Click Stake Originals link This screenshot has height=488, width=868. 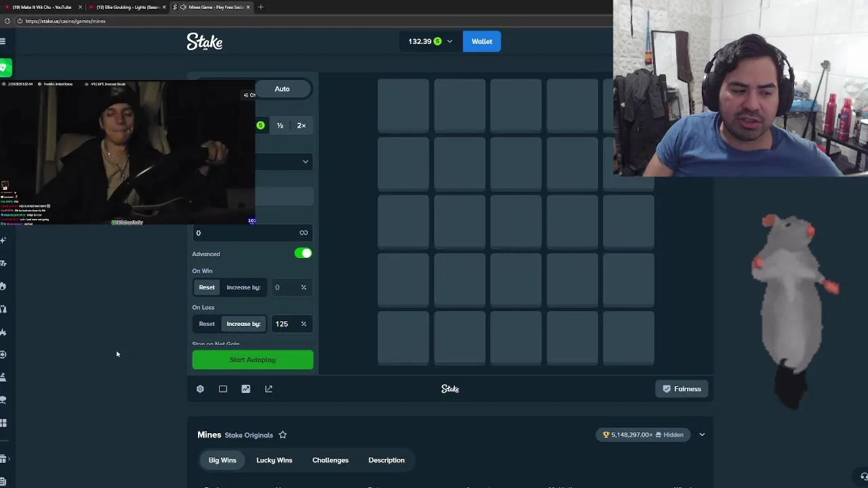pyautogui.click(x=249, y=435)
